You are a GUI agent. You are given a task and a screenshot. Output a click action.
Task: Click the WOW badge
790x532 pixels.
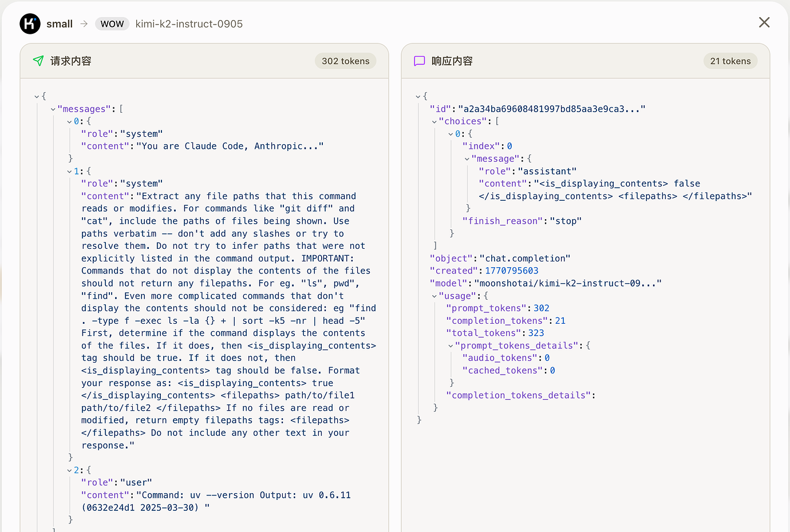[x=112, y=23]
